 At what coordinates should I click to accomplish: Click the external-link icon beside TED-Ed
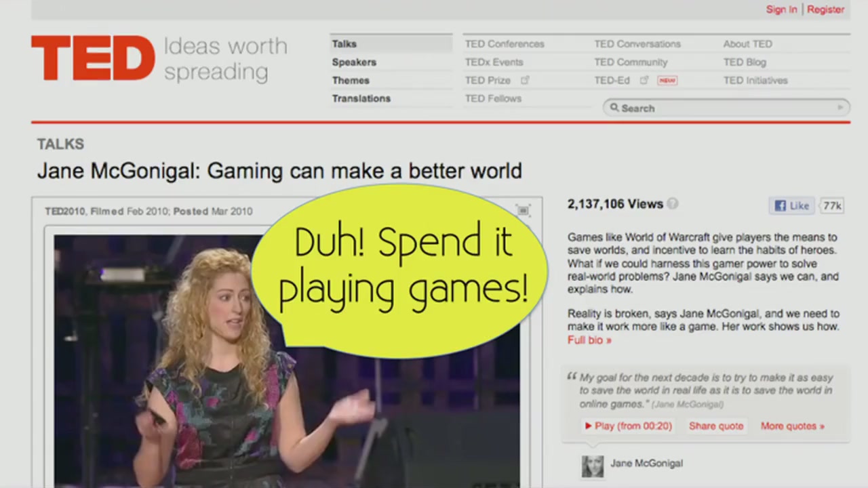644,80
